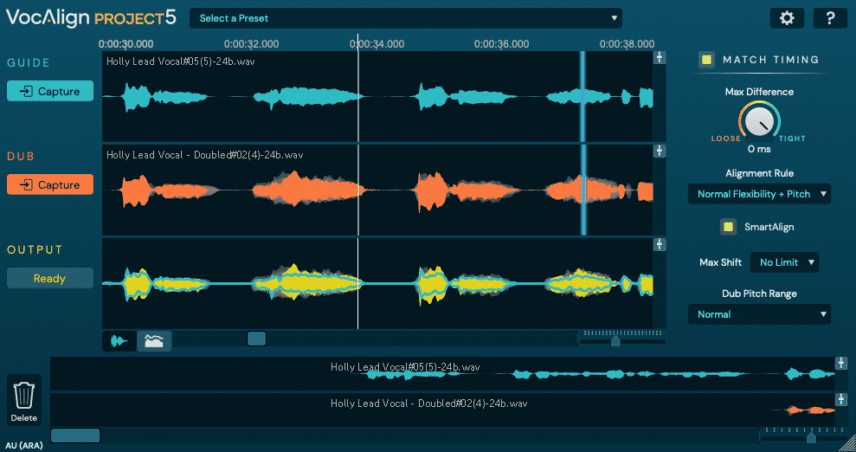Click the LOOSE label by the knob
856x452 pixels.
[x=726, y=139]
